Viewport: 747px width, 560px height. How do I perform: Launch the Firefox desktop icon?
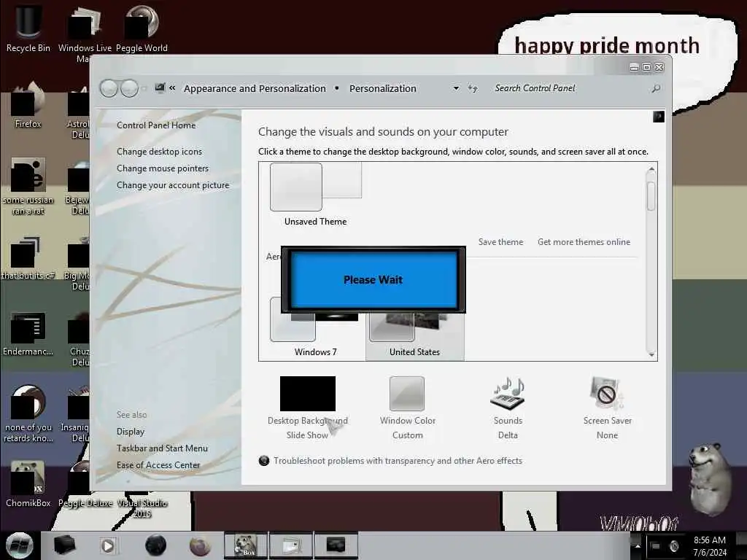coord(28,105)
